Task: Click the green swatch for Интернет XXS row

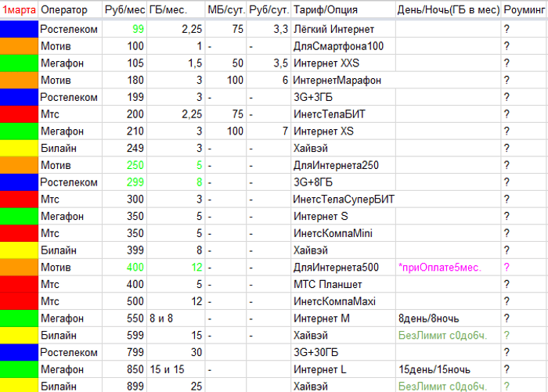Action: coord(19,63)
